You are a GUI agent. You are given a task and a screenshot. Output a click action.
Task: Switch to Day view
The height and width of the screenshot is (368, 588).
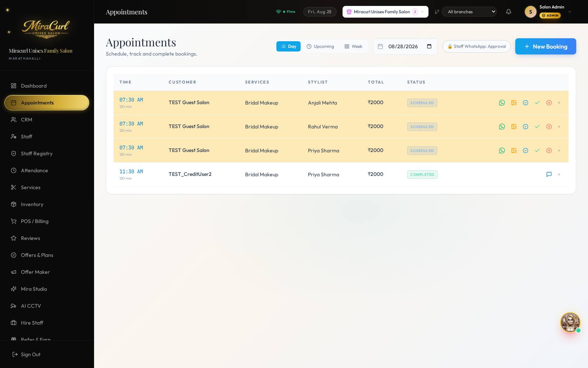point(288,46)
